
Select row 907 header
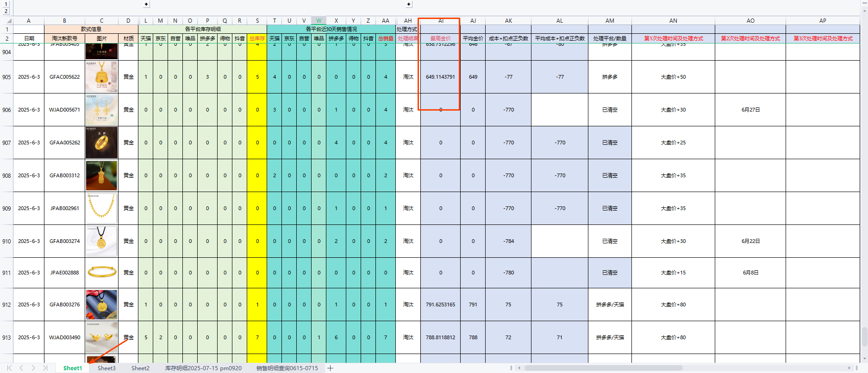[6, 143]
